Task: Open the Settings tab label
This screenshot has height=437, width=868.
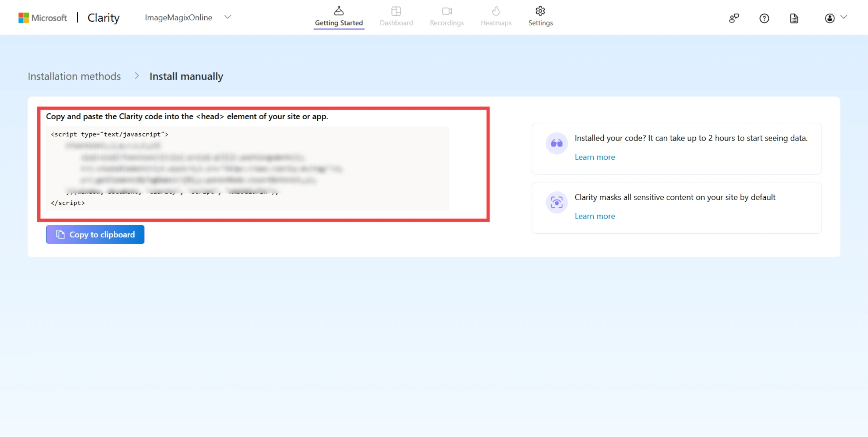Action: (540, 23)
